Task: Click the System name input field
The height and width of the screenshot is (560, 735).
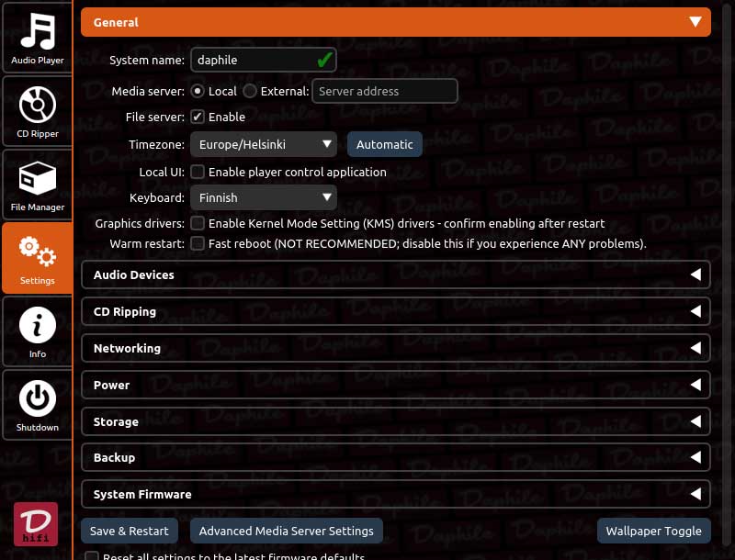Action: [264, 60]
